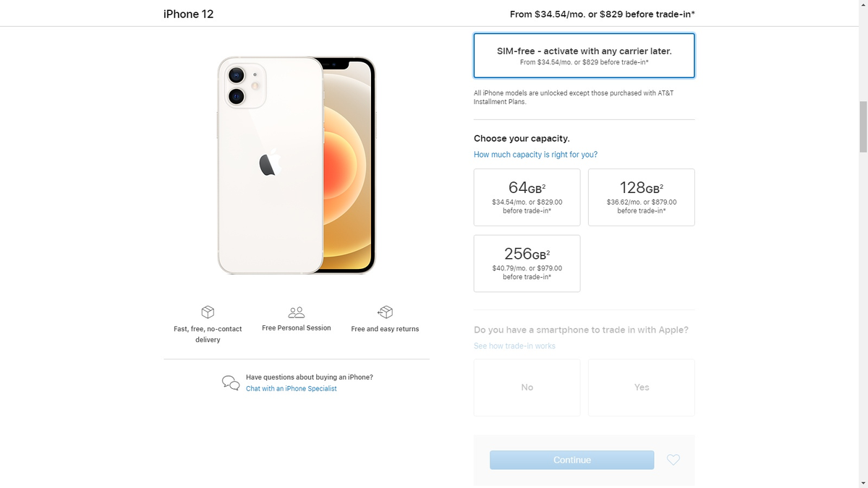Viewport: 868px width, 488px height.
Task: Click the iPhone 12 product image
Action: [297, 165]
